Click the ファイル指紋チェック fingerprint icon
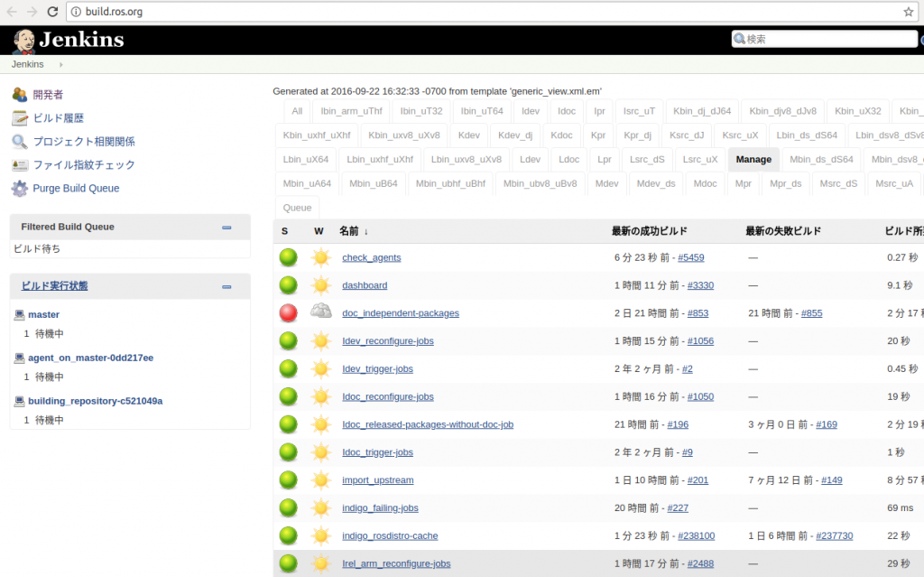The image size is (924, 577). 19,165
